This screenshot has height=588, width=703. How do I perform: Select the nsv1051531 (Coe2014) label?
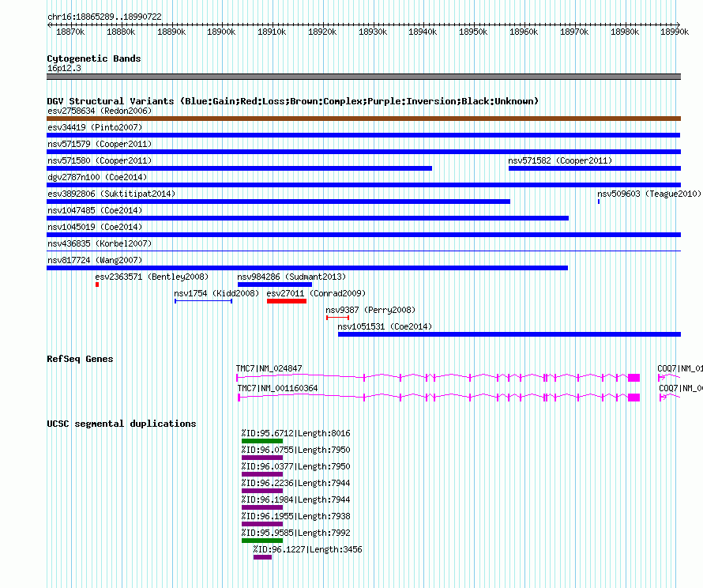(x=385, y=326)
